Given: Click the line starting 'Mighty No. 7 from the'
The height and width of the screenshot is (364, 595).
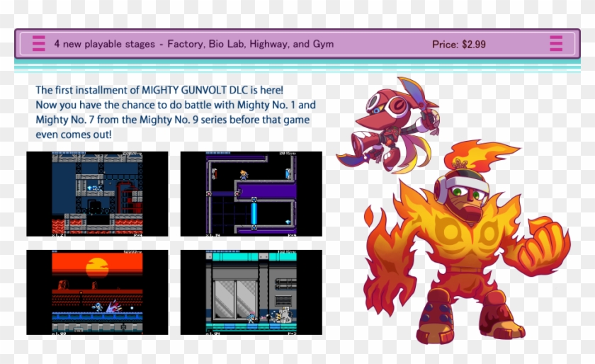Looking at the screenshot, I should click(x=173, y=120).
